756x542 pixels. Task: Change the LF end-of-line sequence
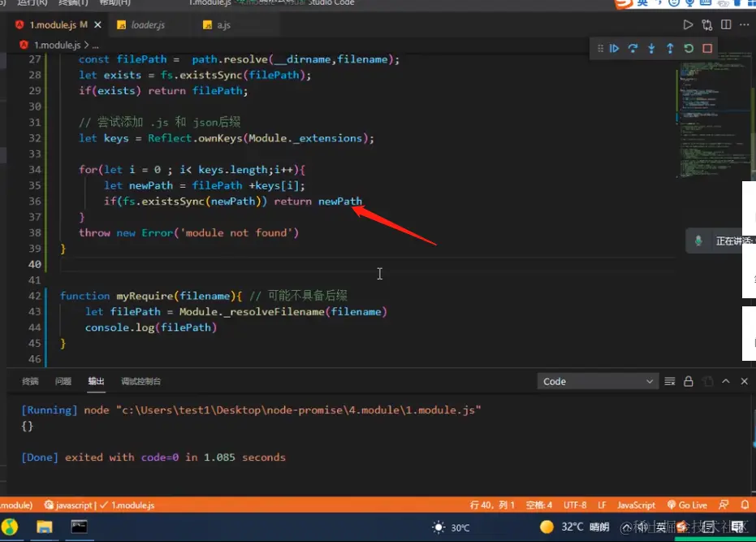pos(602,505)
